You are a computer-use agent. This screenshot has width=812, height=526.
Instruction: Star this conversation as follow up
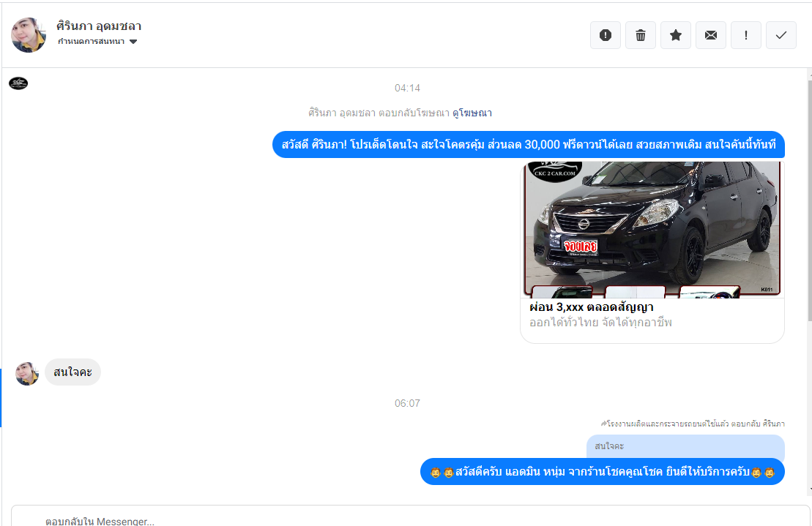tap(676, 35)
